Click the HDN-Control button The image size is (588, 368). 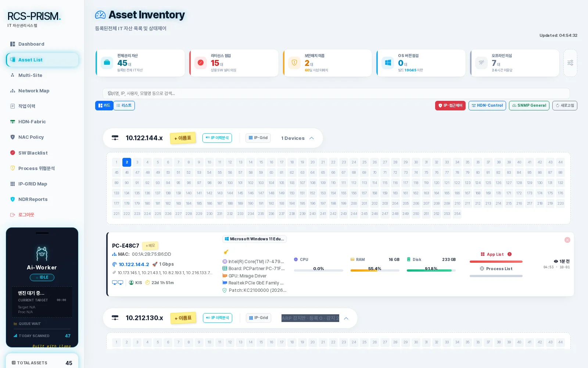point(487,106)
